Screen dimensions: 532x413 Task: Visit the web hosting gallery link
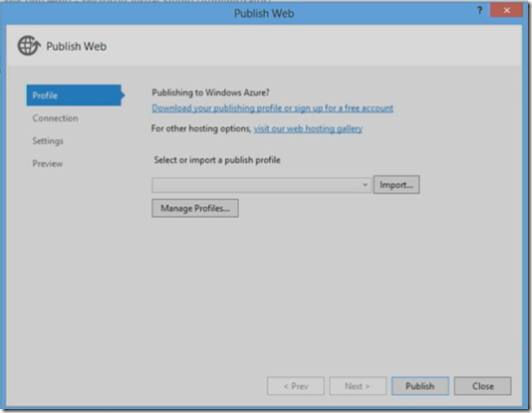tap(308, 128)
